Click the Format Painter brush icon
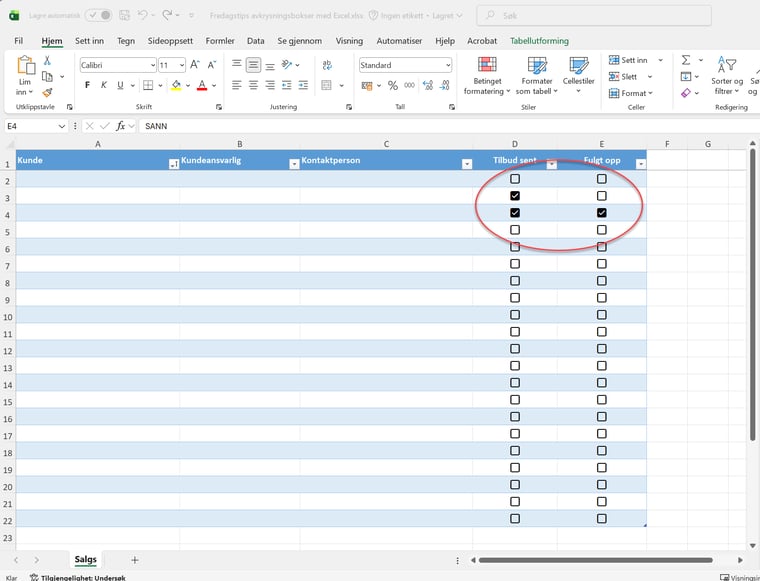The width and height of the screenshot is (760, 581). (x=47, y=92)
